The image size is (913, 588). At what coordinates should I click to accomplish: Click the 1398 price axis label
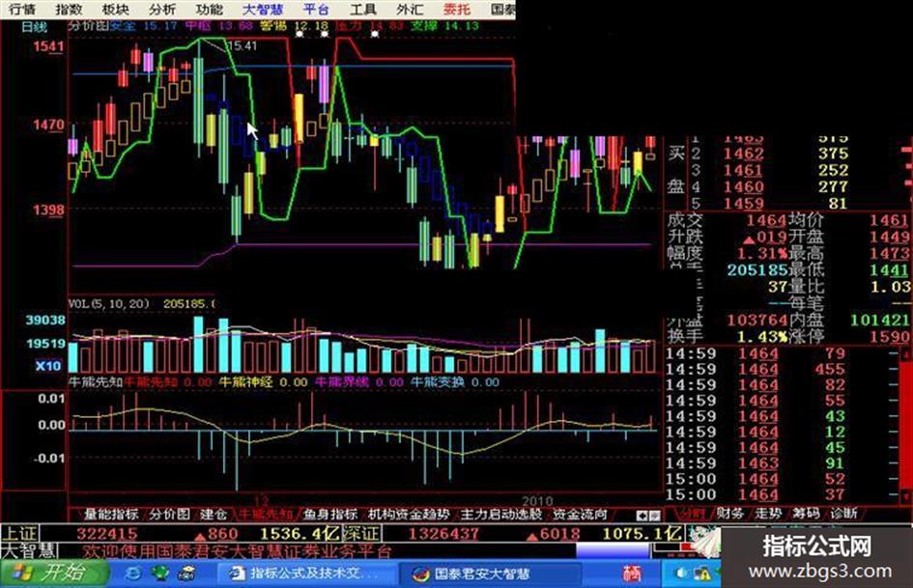(x=48, y=210)
